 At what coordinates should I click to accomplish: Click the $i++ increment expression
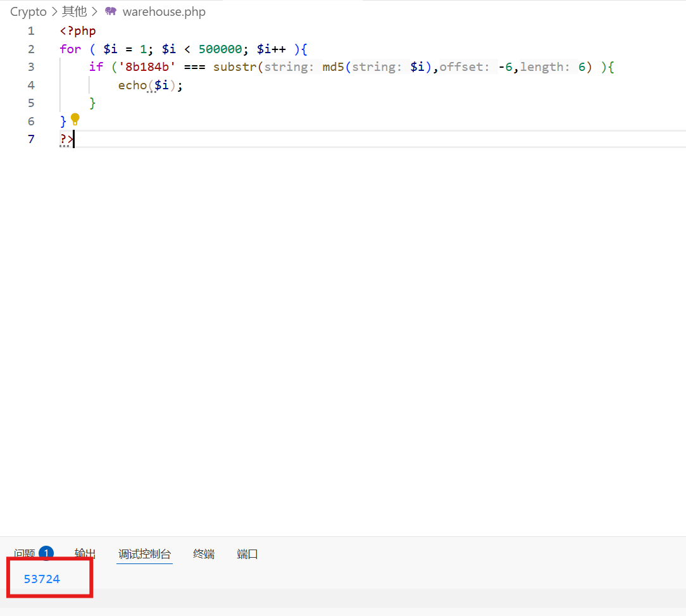271,49
